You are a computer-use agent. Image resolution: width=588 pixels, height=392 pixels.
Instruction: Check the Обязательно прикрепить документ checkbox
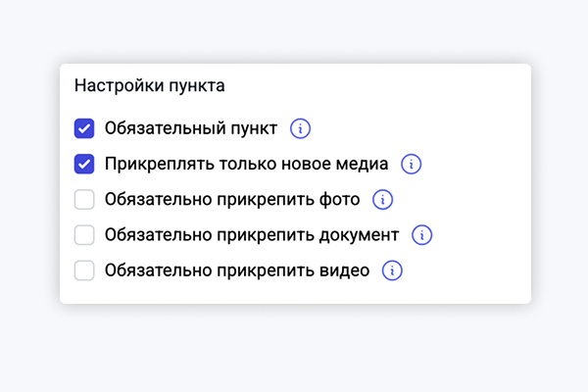pyautogui.click(x=84, y=235)
